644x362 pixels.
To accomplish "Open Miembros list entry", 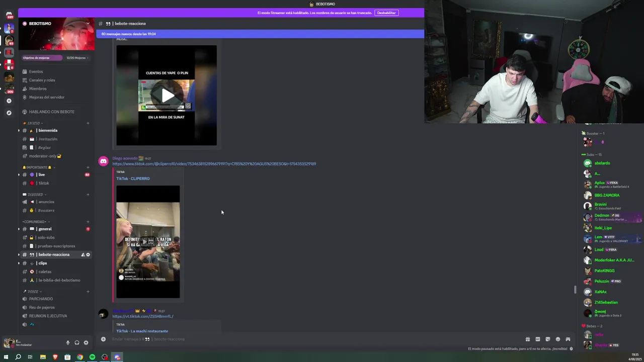I will point(38,88).
